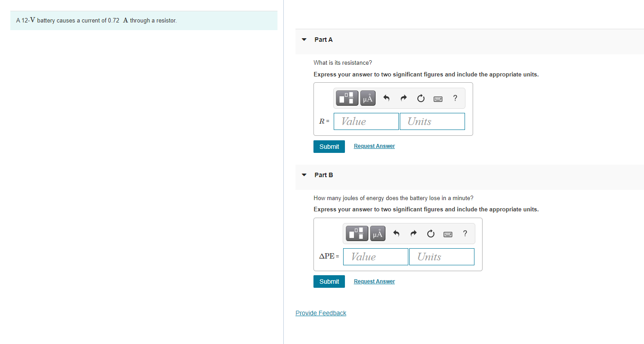
Task: Undo the last entry in Part A
Action: [x=386, y=98]
